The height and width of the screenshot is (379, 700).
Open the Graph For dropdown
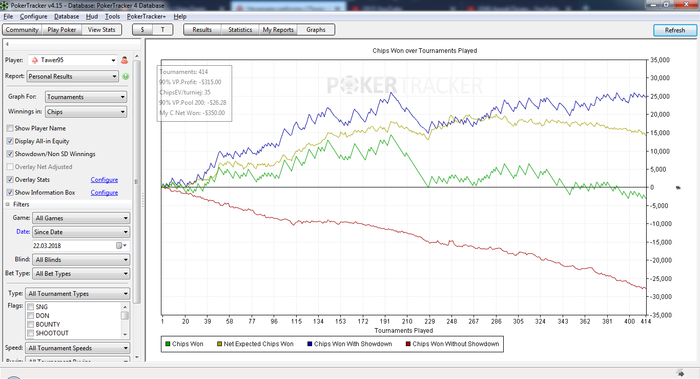pos(86,97)
